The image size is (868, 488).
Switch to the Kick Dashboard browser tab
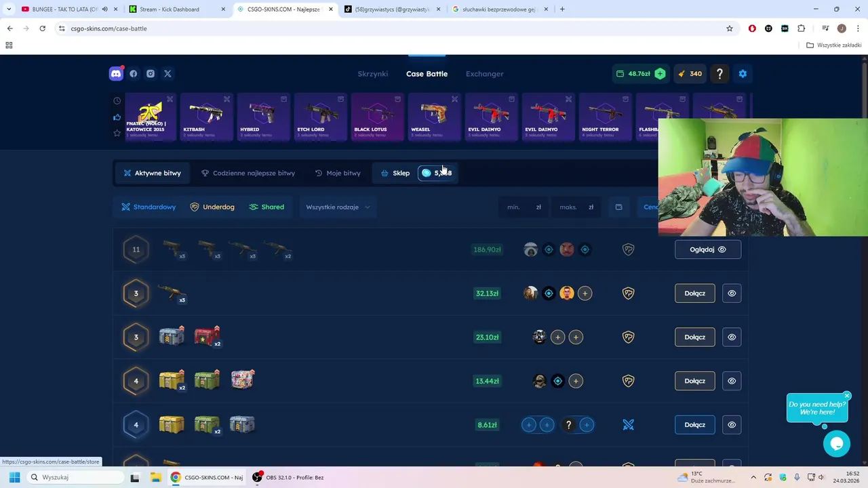(176, 9)
